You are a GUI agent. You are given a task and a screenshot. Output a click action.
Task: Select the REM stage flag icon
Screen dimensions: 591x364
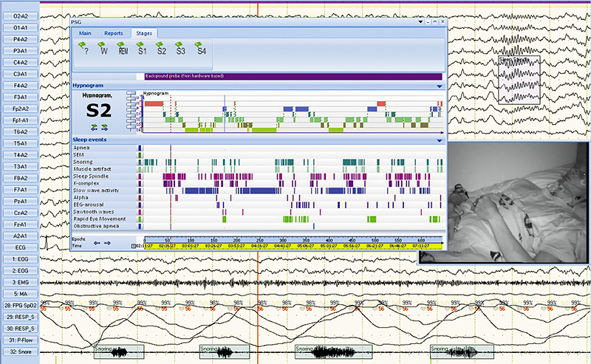[x=123, y=51]
